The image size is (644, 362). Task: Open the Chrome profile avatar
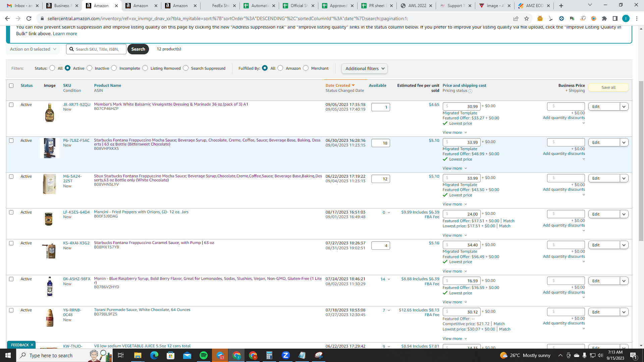tap(626, 18)
